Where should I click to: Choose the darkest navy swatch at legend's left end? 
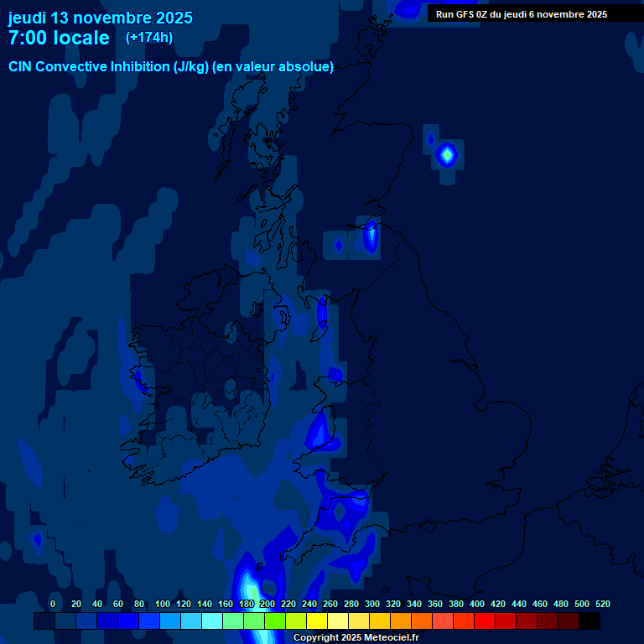44,621
